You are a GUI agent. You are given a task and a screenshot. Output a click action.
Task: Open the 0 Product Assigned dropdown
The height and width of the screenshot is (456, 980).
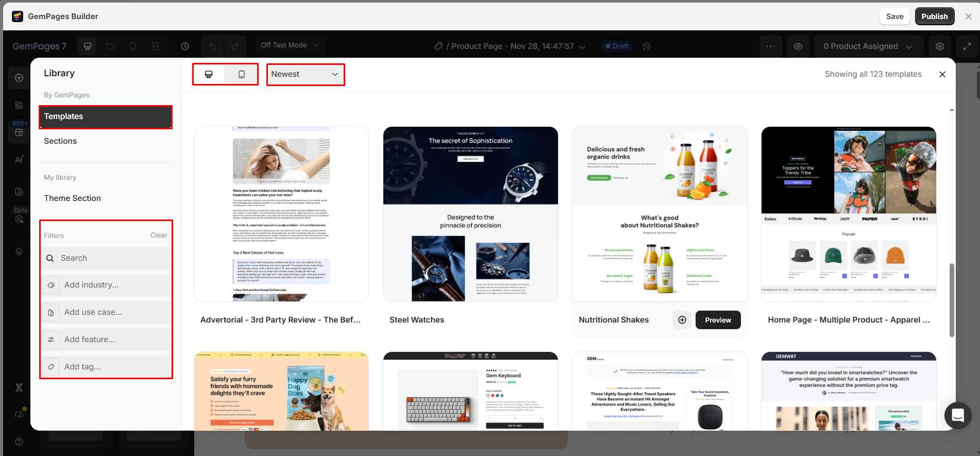[x=868, y=46]
